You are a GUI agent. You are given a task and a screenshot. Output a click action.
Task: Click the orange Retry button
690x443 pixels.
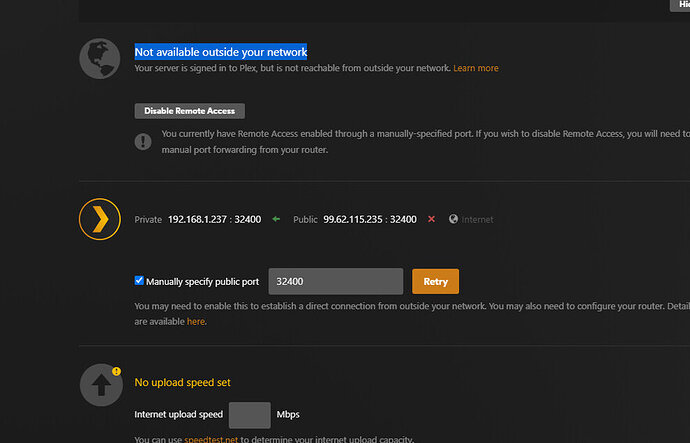[x=435, y=282]
